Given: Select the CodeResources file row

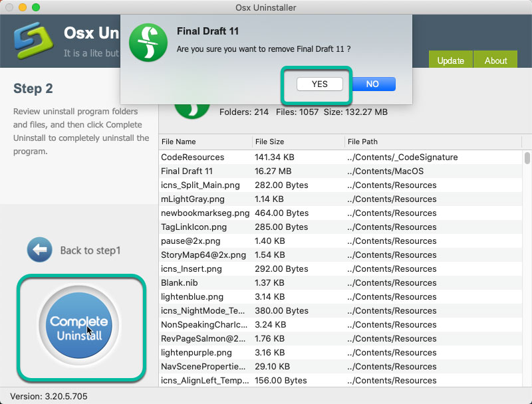Looking at the screenshot, I should coord(192,157).
